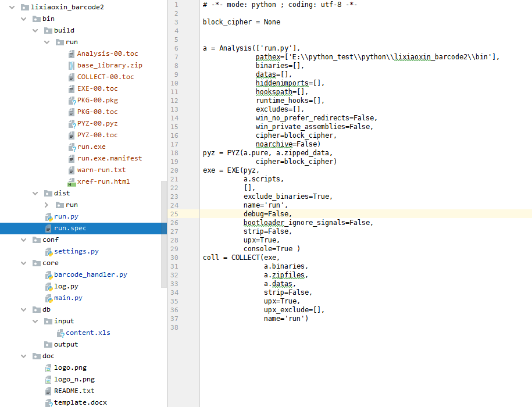Click the project tree vertical scrollbar
Viewport: 532px width, 407px height.
[164, 234]
